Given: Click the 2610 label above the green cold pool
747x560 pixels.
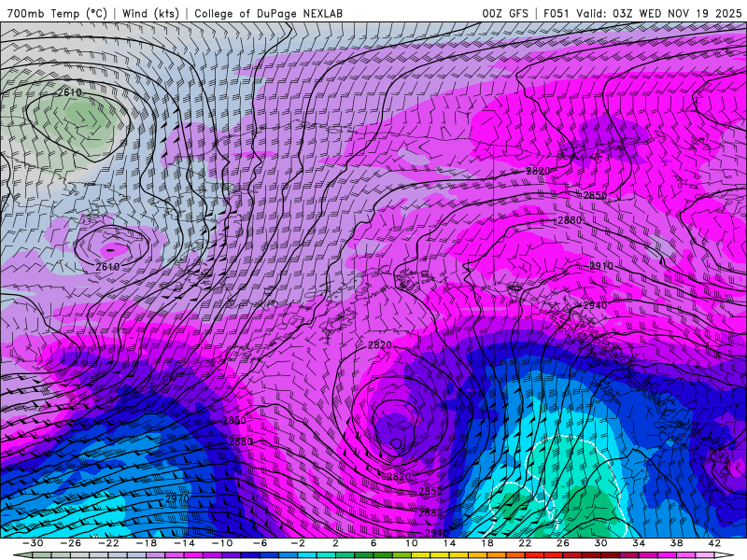Looking at the screenshot, I should [69, 91].
